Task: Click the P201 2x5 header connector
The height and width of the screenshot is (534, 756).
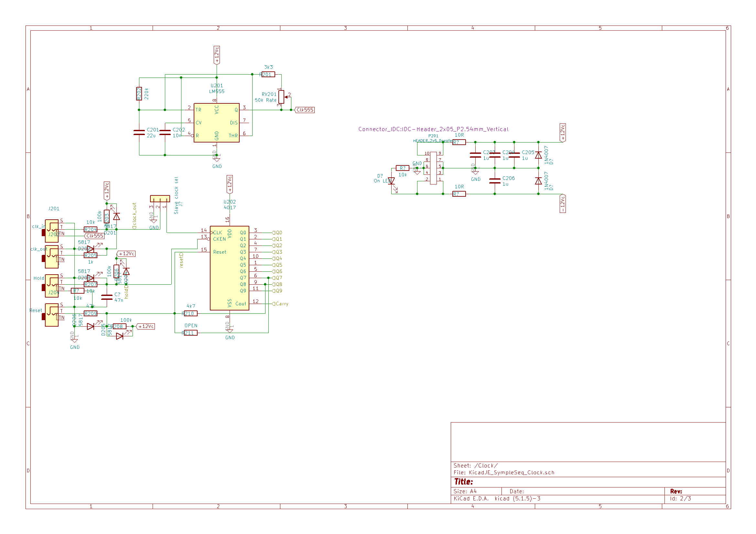Action: coord(433,168)
